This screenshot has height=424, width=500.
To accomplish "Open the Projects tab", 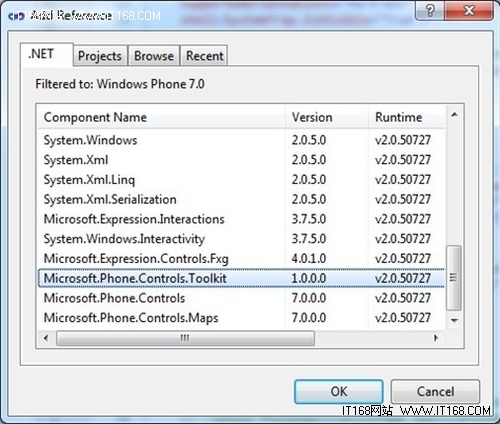I will point(100,56).
